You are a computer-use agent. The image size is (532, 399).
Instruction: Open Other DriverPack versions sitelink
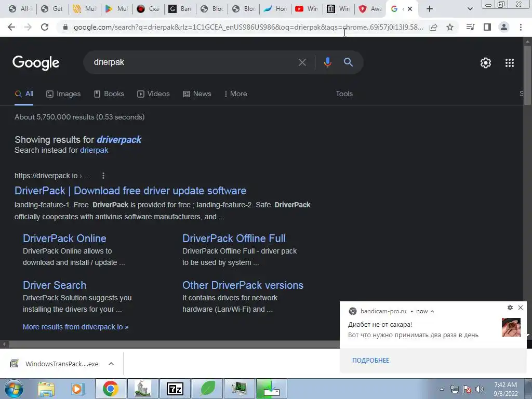(243, 285)
